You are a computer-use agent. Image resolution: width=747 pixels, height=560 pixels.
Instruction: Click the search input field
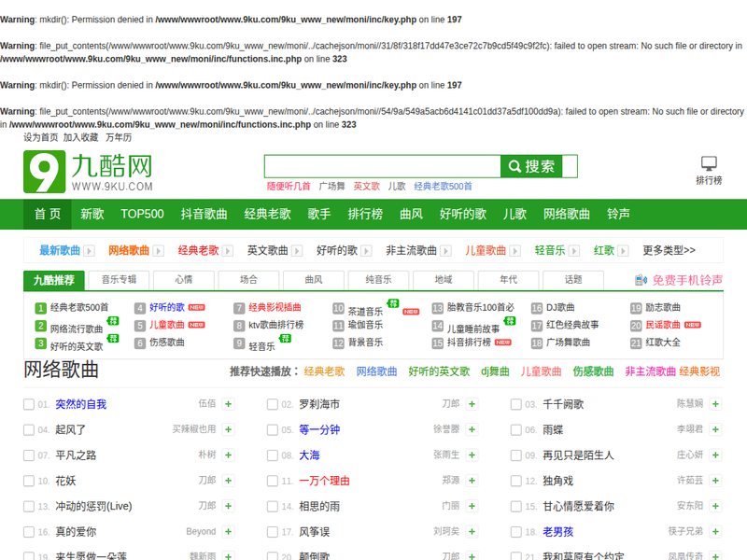[383, 166]
